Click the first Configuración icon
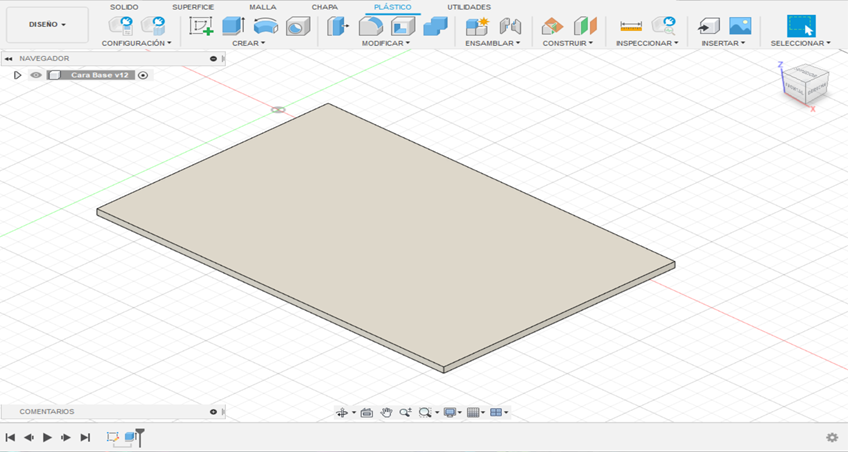The height and width of the screenshot is (452, 848). click(x=121, y=25)
